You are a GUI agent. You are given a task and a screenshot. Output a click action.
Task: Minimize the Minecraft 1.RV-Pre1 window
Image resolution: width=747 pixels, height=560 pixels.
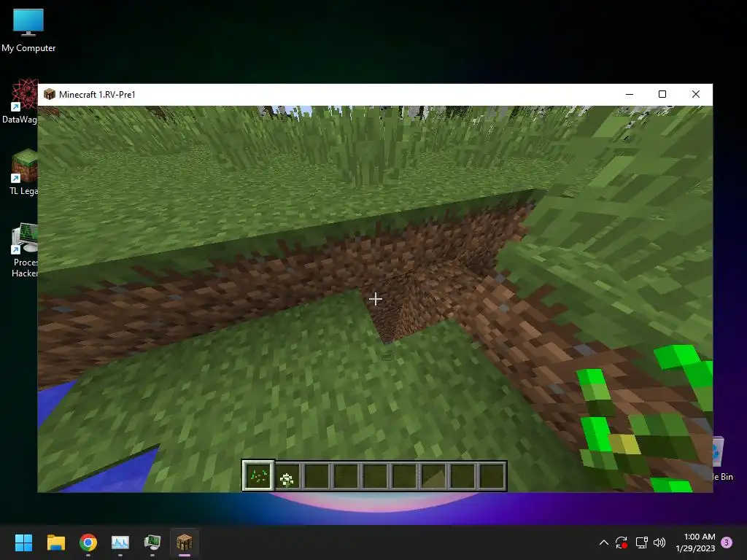[x=630, y=94]
